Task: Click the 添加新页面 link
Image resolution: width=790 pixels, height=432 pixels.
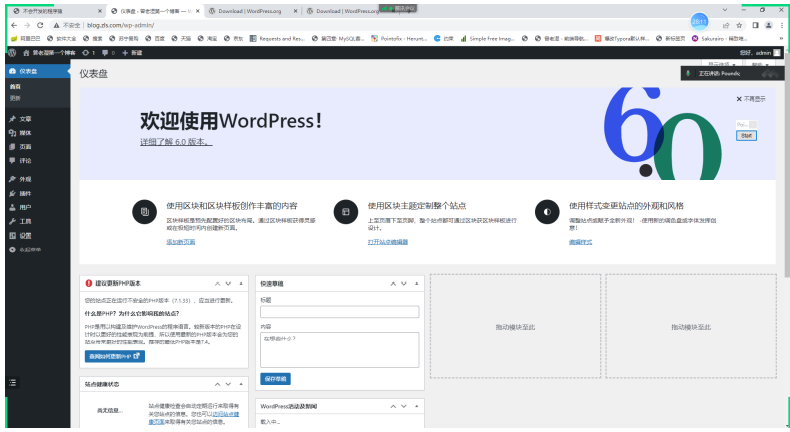Action: (180, 242)
